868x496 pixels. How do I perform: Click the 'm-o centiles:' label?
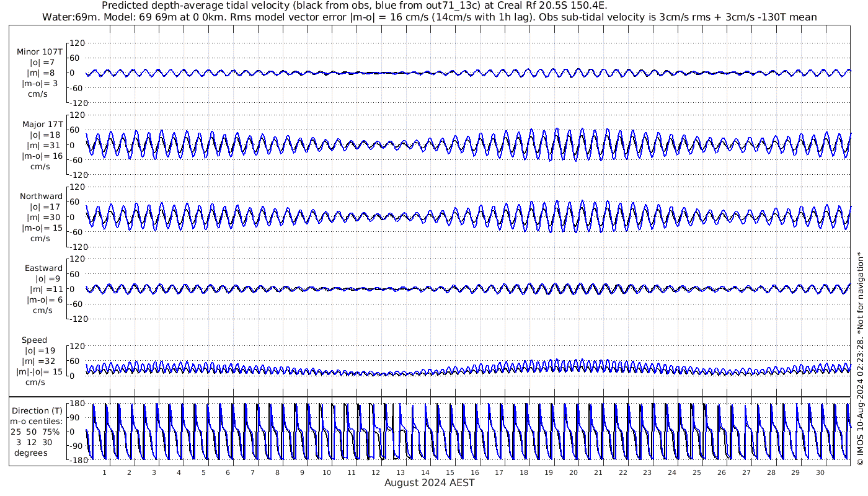37,421
